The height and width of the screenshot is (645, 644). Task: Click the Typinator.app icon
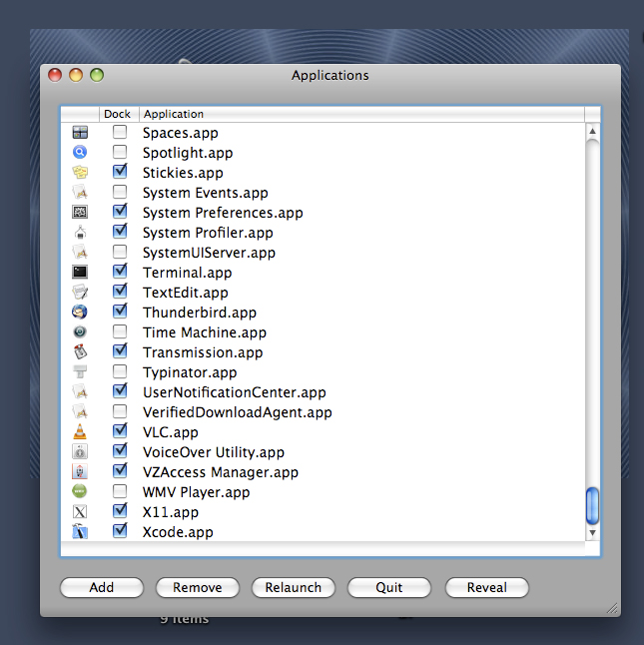coord(80,371)
